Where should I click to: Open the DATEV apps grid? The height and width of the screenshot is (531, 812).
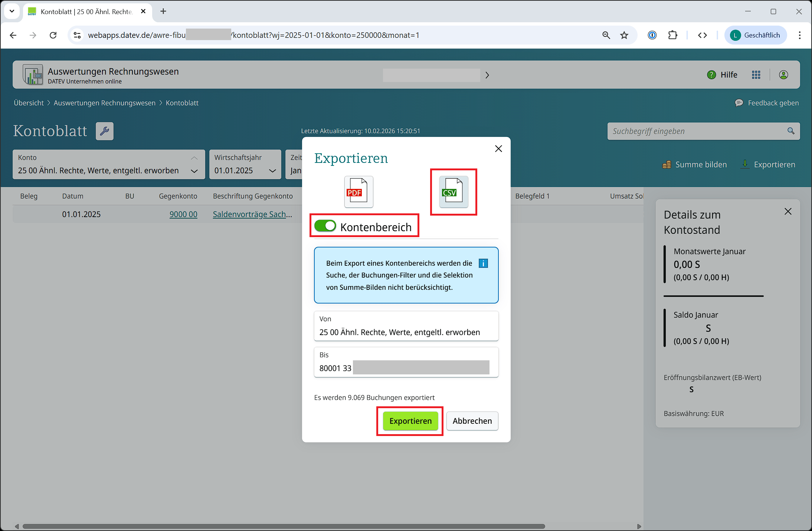756,75
